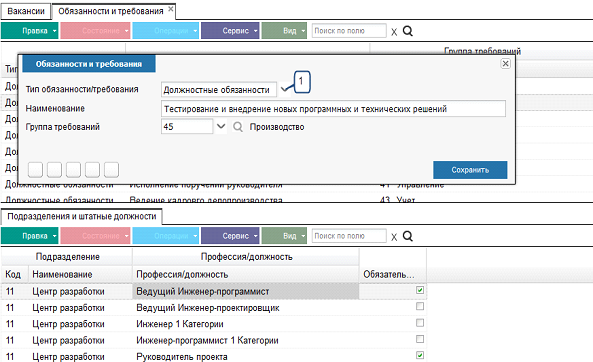Select row Ведущий Инженер-проектировщик

214,308
